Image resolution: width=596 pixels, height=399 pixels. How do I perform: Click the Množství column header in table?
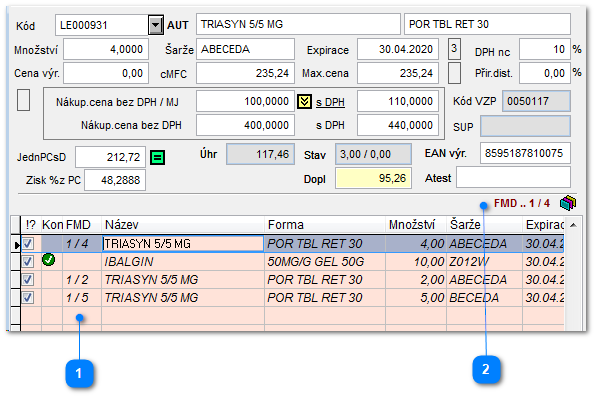[x=416, y=225]
